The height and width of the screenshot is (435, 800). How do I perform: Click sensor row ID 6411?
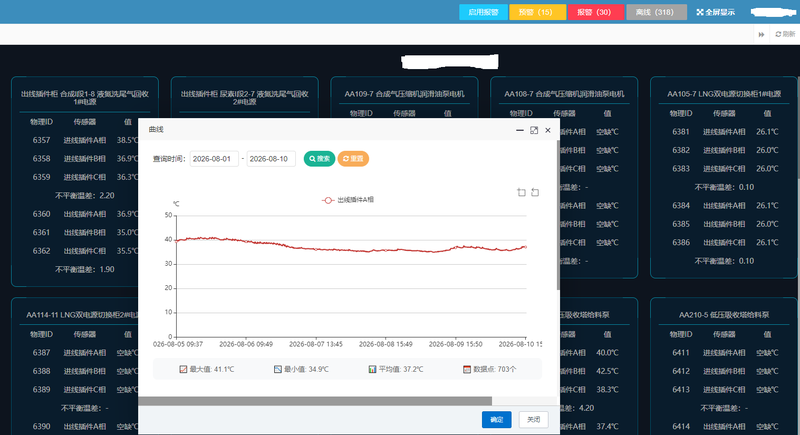(681, 352)
